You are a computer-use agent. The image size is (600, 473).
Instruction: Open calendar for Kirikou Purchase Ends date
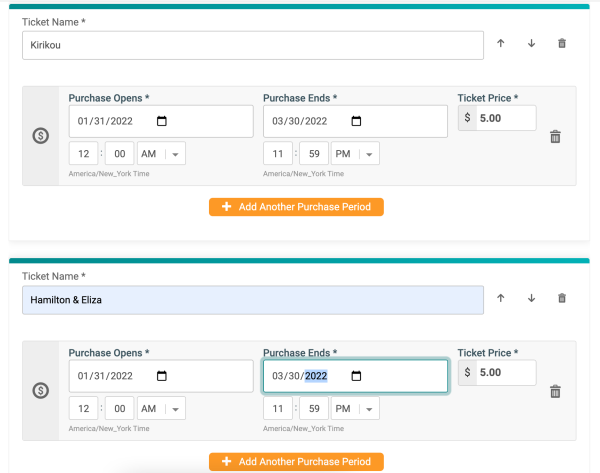click(356, 121)
